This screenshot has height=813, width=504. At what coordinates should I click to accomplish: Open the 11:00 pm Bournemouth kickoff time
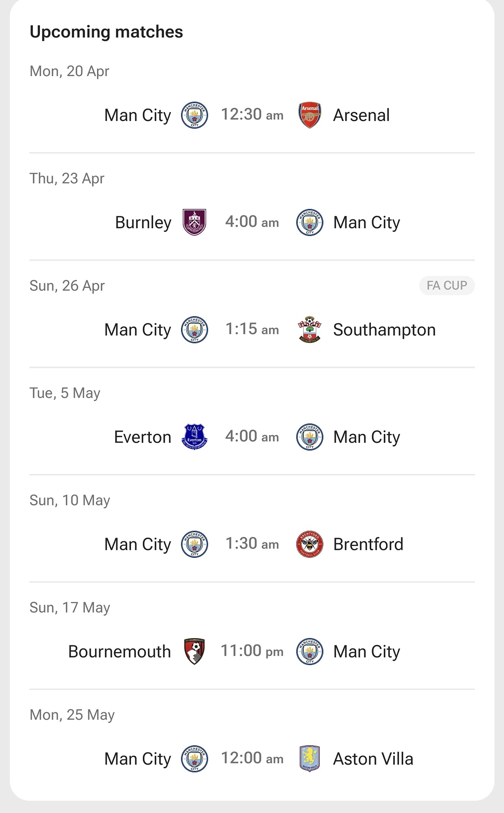[252, 651]
